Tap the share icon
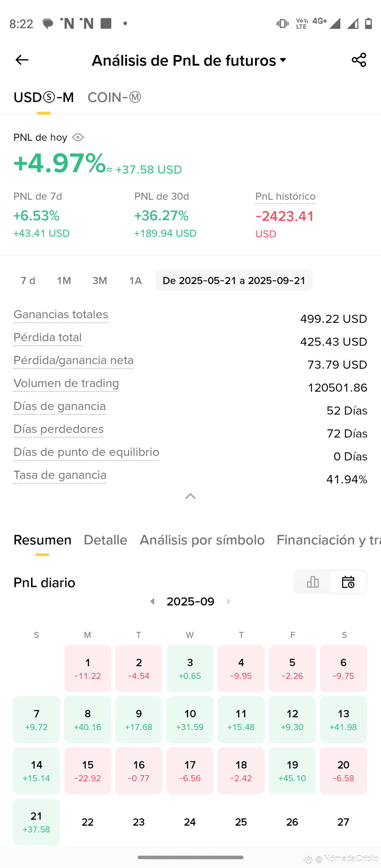 coord(359,60)
